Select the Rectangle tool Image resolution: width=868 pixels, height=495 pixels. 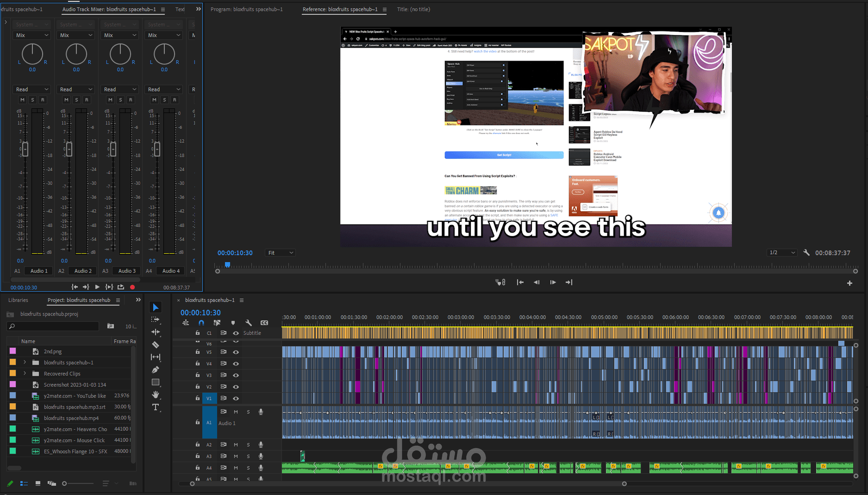tap(156, 382)
